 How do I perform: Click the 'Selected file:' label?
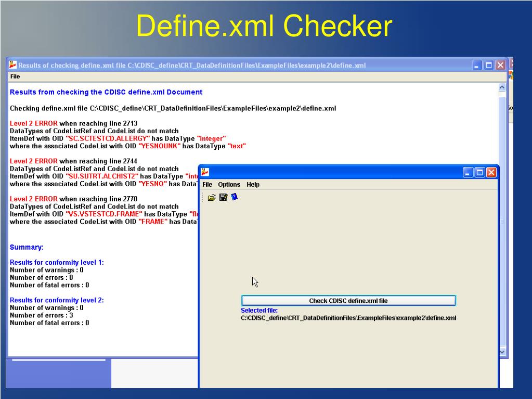pos(259,311)
